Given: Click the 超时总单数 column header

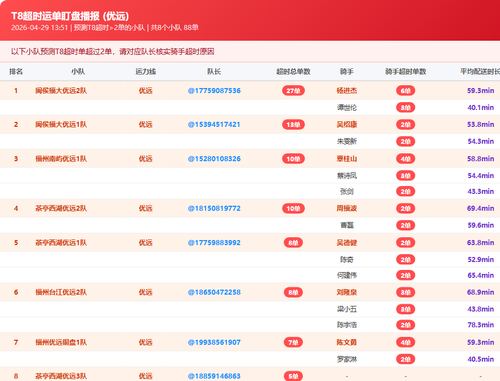Looking at the screenshot, I should click(x=293, y=71).
